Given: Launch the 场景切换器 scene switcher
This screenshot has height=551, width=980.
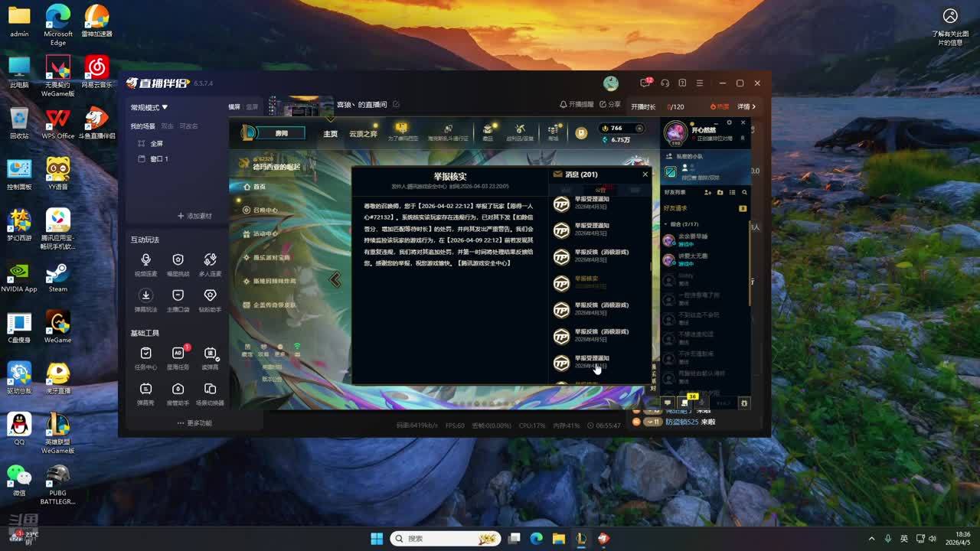Looking at the screenshot, I should (210, 393).
